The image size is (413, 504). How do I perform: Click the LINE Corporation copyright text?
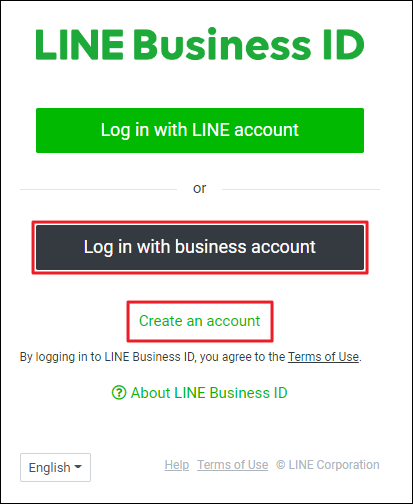click(328, 465)
